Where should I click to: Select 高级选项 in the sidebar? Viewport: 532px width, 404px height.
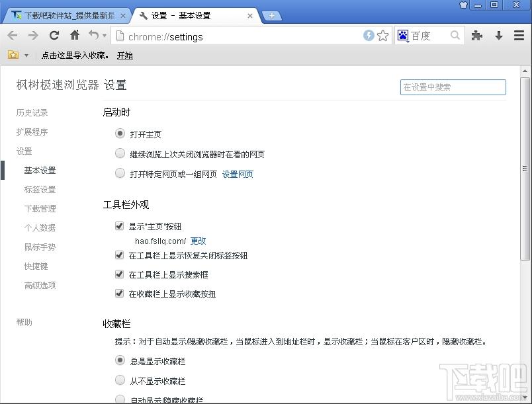coord(40,286)
